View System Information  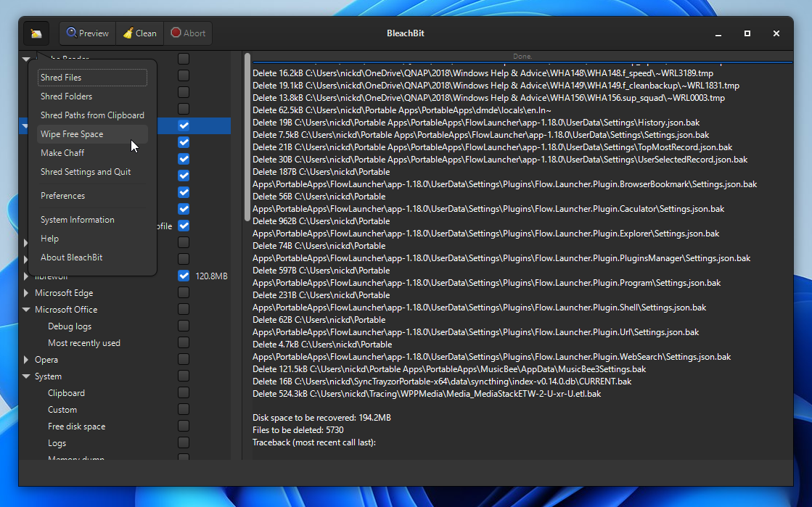point(77,219)
